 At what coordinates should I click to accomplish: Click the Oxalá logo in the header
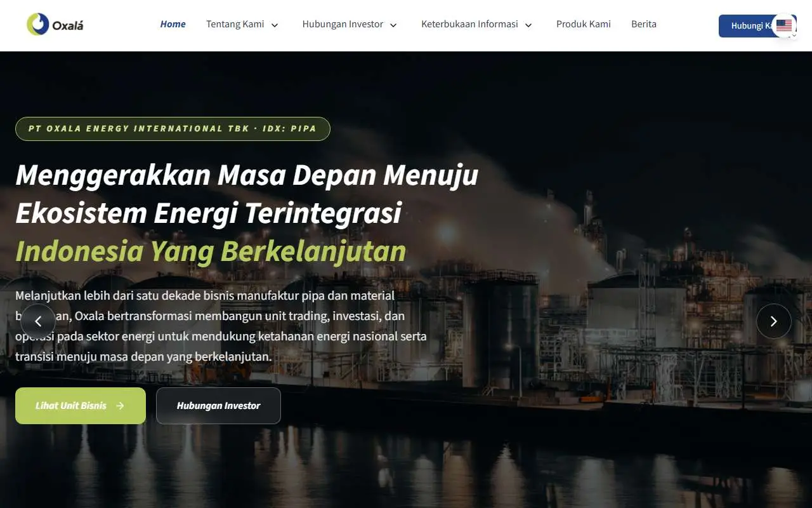point(55,25)
